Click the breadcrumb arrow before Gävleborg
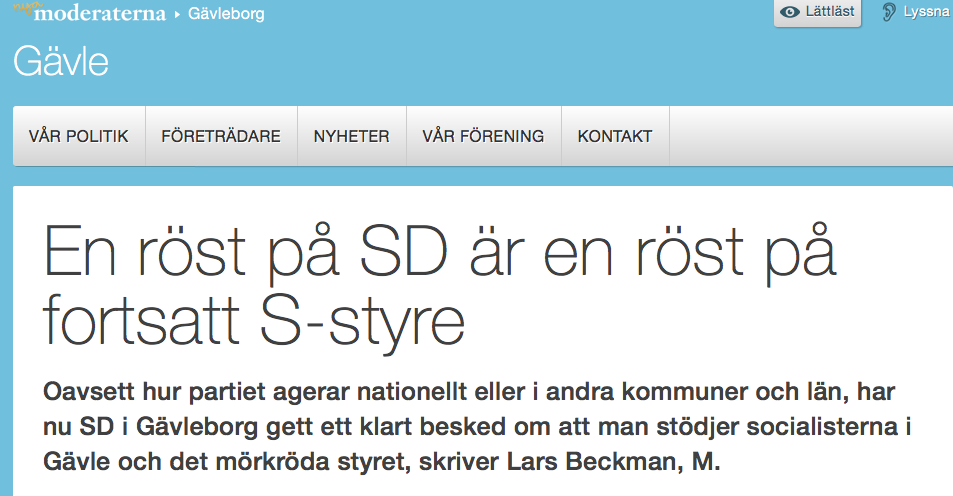Image resolution: width=953 pixels, height=496 pixels. click(177, 15)
